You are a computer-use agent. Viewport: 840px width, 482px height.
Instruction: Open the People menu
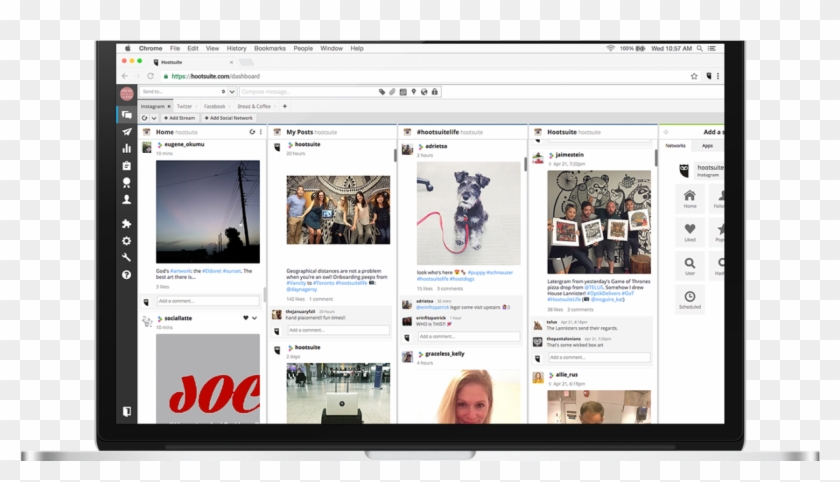coord(303,48)
